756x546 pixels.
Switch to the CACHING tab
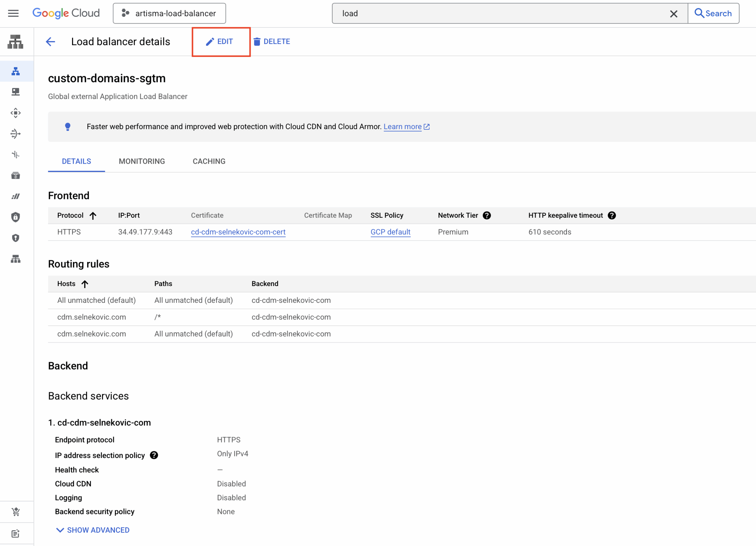click(209, 161)
